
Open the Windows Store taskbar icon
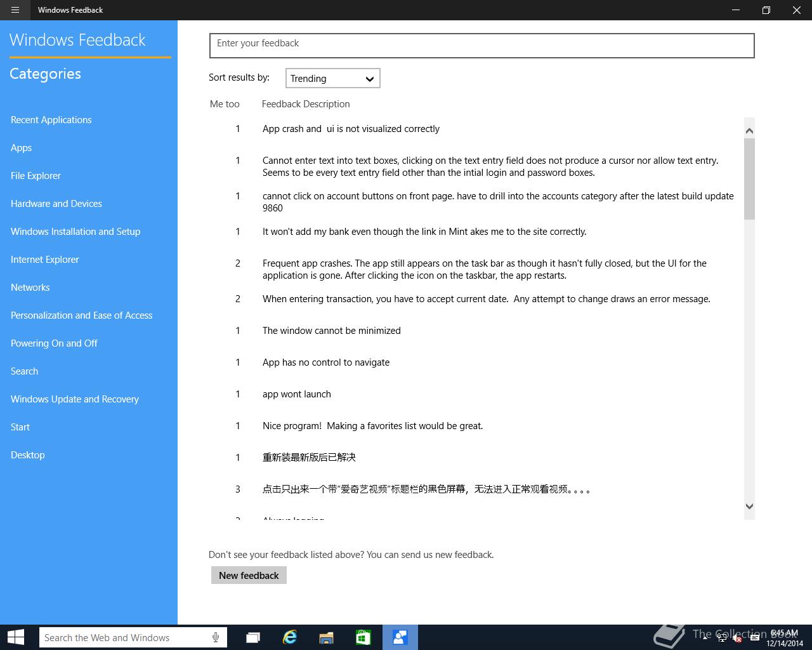pyautogui.click(x=363, y=637)
